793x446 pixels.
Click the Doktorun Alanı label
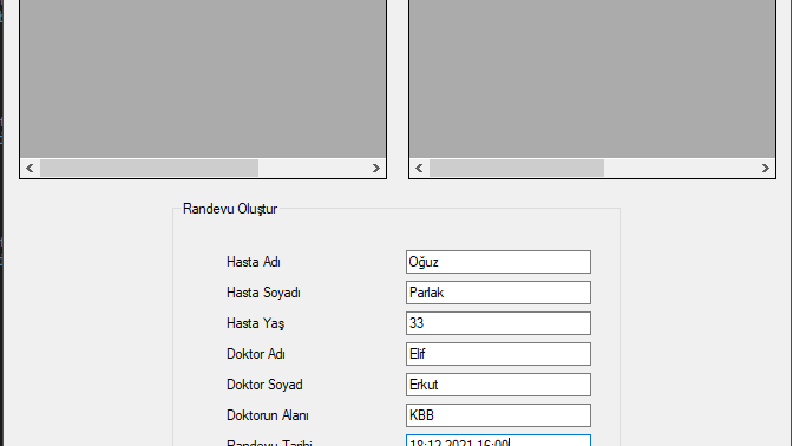click(x=268, y=416)
